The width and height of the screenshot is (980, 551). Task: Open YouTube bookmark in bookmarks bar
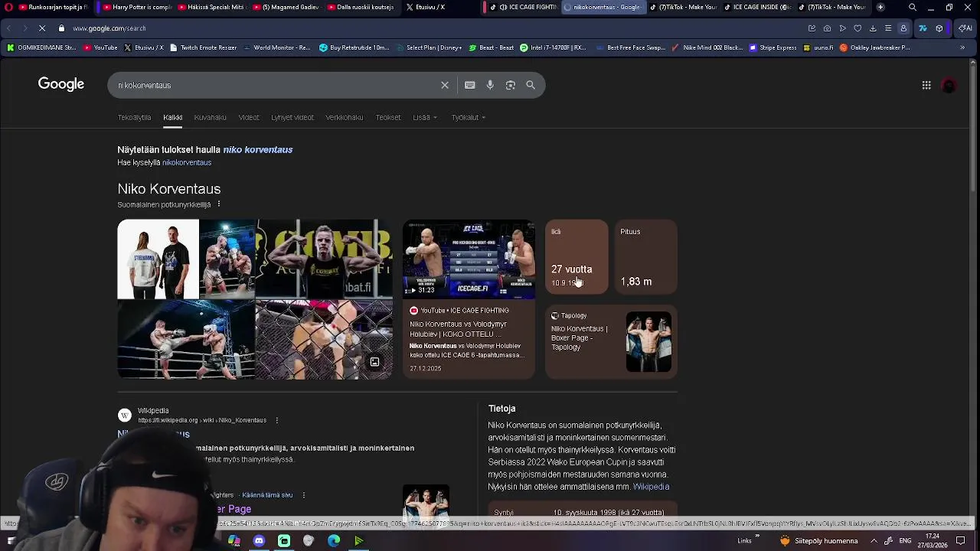point(100,47)
